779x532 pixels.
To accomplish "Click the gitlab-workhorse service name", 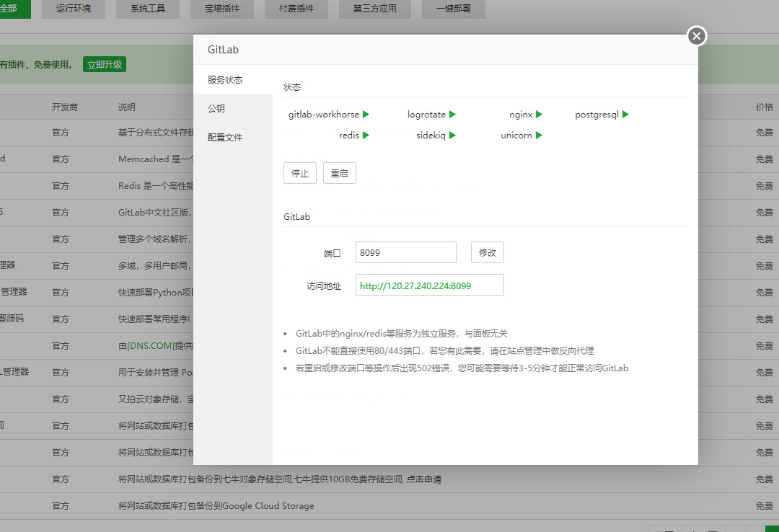I will 323,114.
